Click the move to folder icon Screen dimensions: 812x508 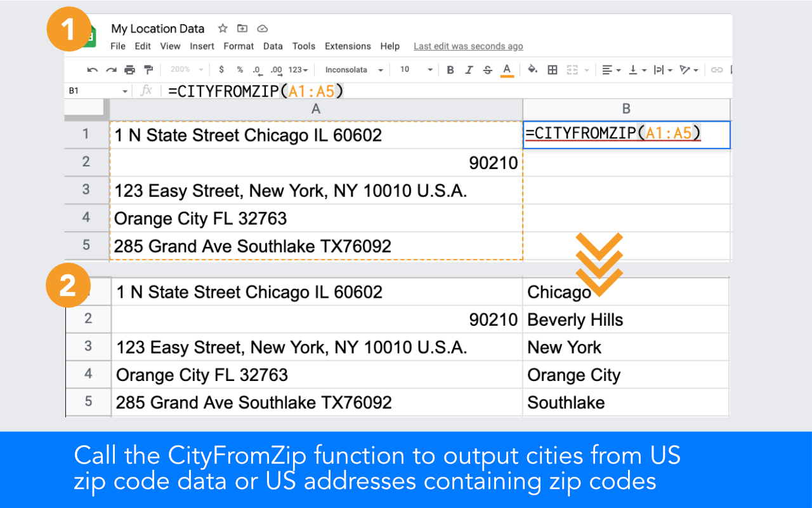click(x=242, y=29)
